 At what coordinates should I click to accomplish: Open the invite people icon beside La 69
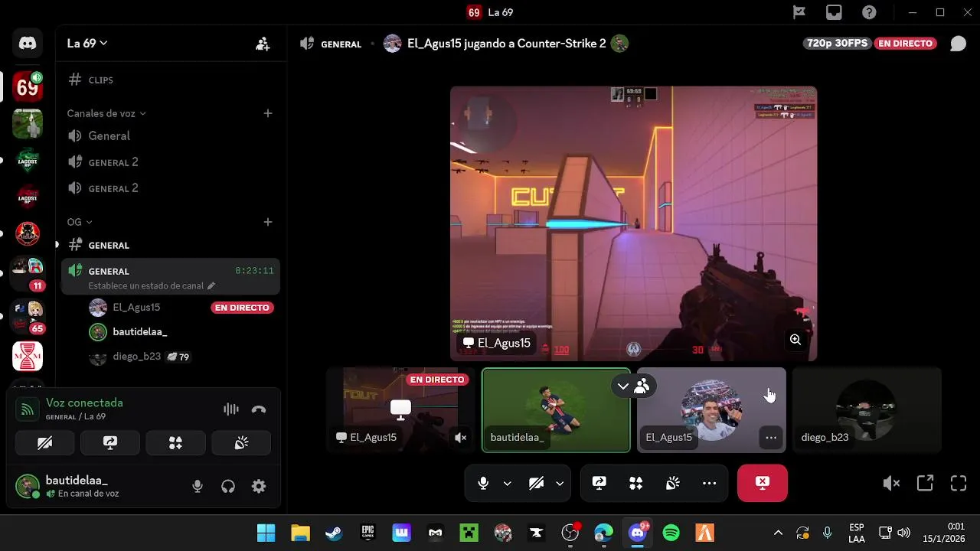pos(263,44)
